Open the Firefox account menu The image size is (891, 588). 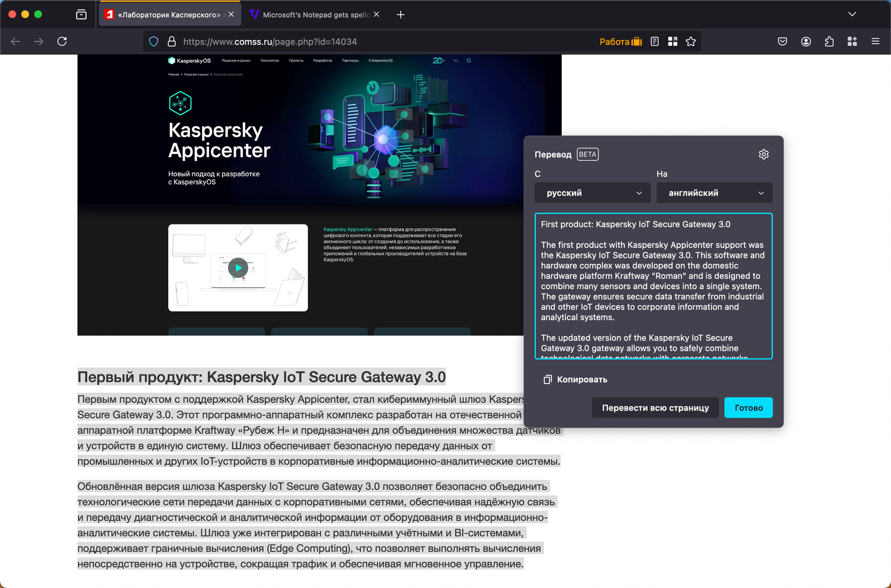tap(806, 42)
